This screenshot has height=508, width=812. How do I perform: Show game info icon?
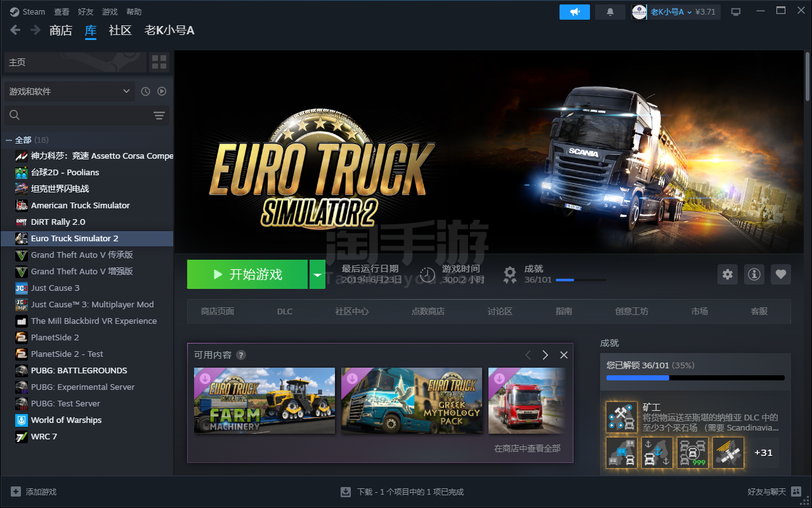tap(754, 274)
